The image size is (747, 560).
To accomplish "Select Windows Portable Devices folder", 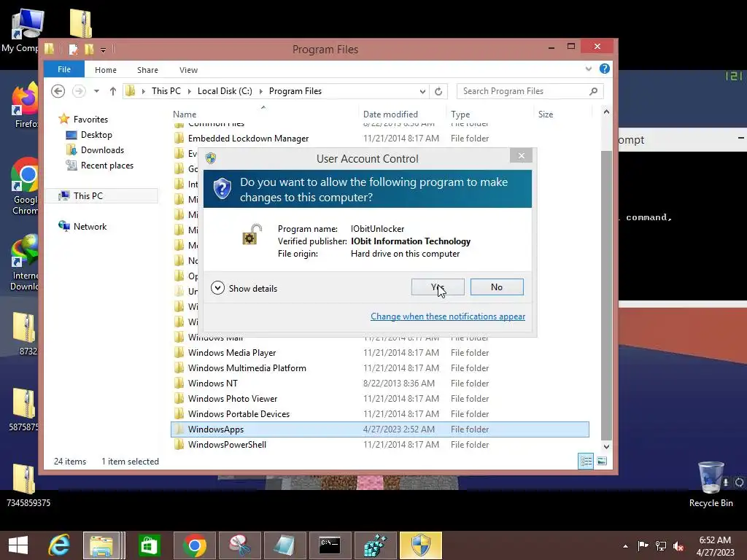I will coord(379,414).
